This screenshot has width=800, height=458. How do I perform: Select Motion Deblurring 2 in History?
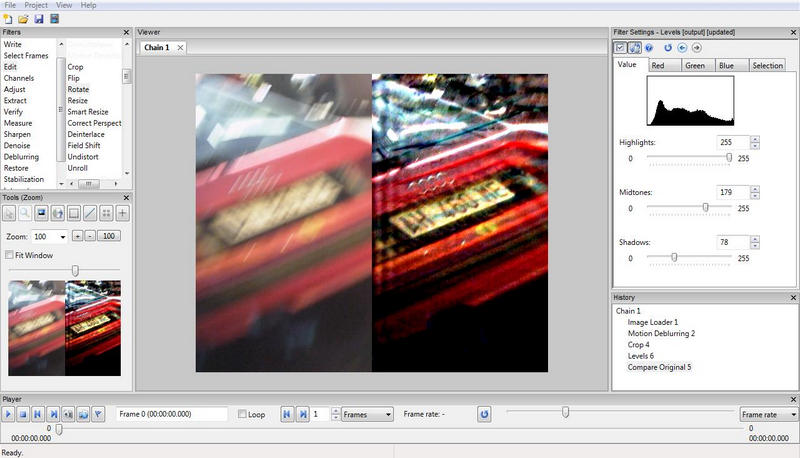coord(661,333)
